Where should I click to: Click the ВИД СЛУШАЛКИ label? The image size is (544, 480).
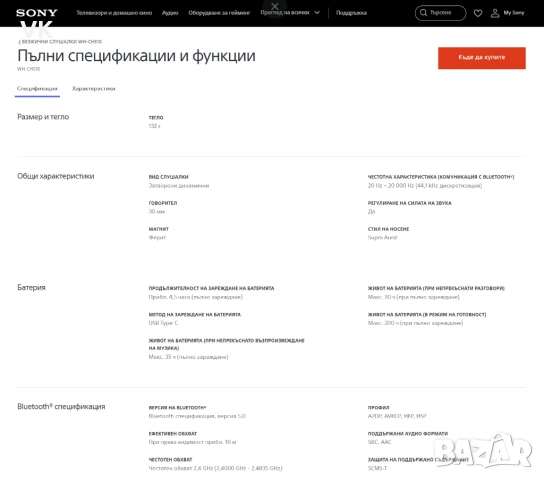coord(168,177)
